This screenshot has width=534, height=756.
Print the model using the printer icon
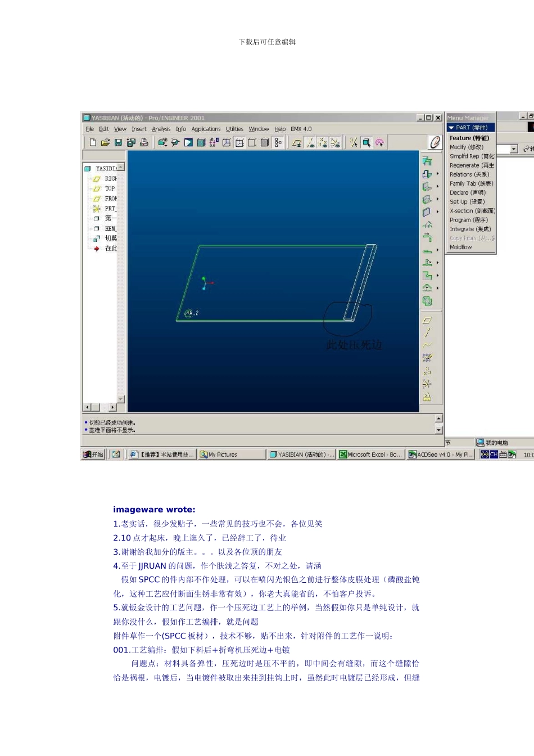(x=144, y=143)
